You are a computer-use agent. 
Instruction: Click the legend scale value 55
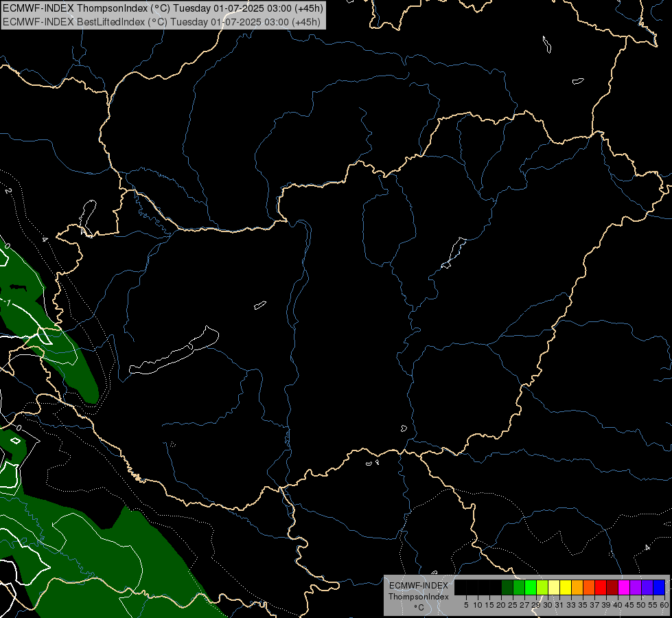point(653,605)
